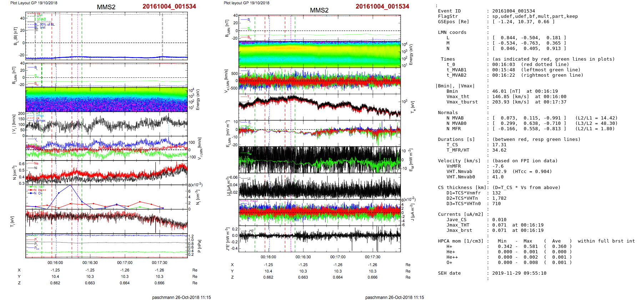Click the 'N MVAB' normals row

(x=455, y=118)
